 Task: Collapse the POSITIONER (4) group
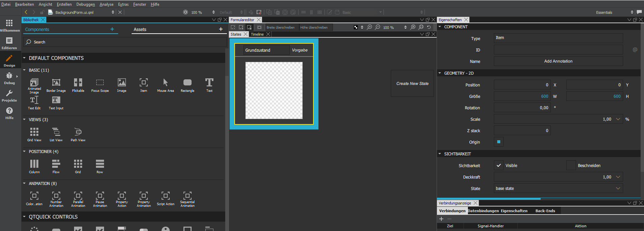(24, 151)
